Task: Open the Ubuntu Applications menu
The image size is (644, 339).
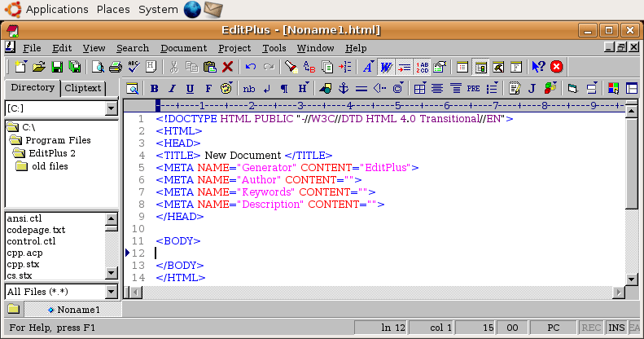Action: 57,9
